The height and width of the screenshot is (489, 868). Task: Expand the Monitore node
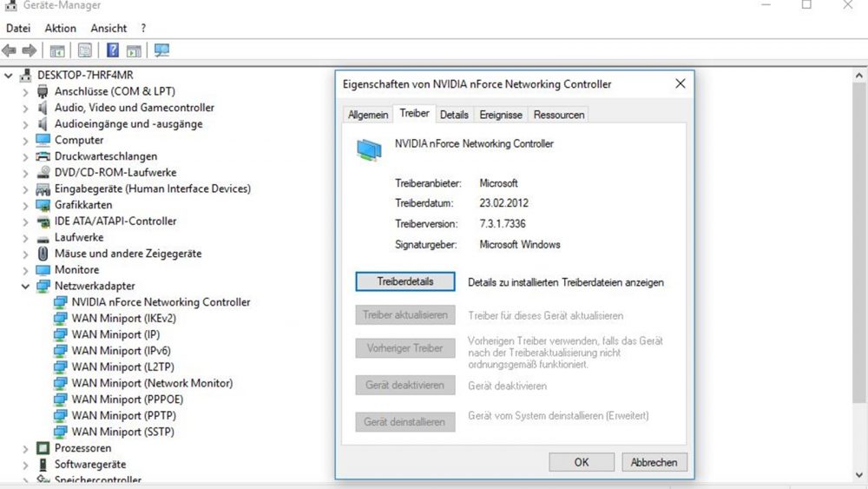click(25, 270)
